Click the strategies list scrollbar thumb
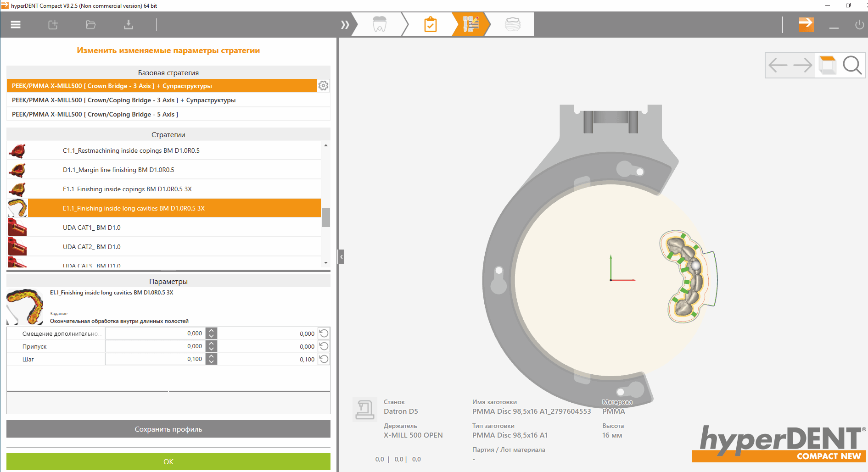The width and height of the screenshot is (868, 472). coord(326,217)
